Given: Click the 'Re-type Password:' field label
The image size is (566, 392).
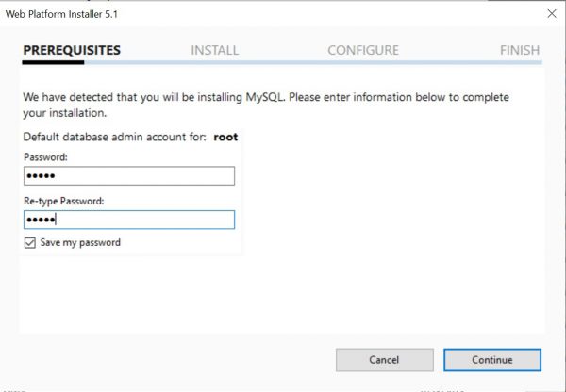Looking at the screenshot, I should pyautogui.click(x=63, y=201).
